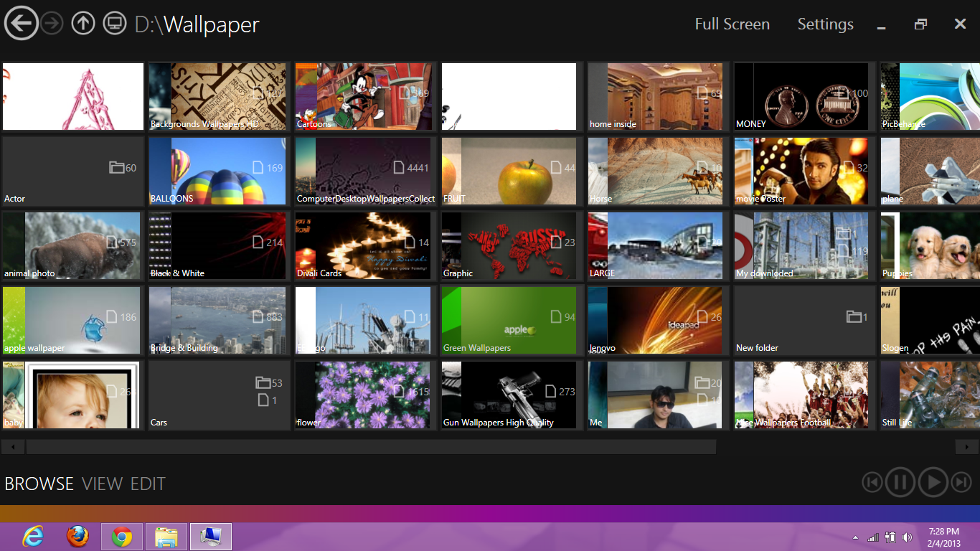Image resolution: width=980 pixels, height=551 pixels.
Task: Open the Wallpapers Football folder
Action: coord(804,395)
